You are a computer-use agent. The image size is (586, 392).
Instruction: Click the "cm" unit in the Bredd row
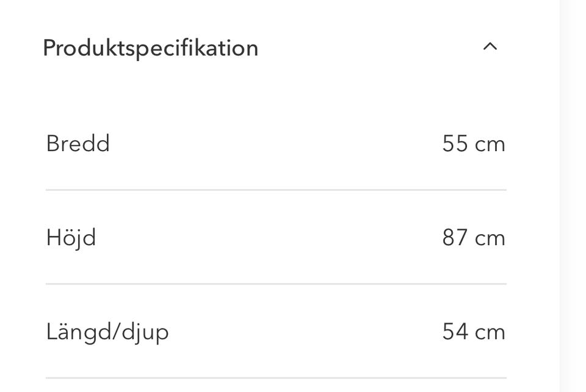[490, 144]
